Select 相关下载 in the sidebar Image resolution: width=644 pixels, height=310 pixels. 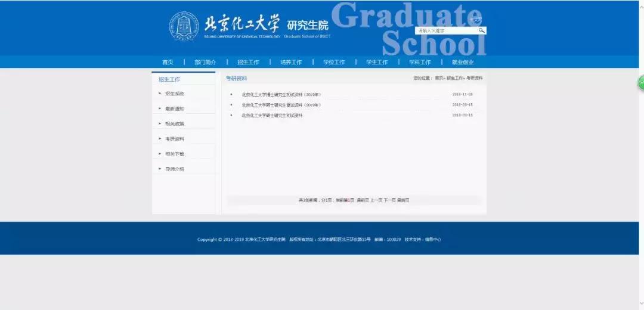coord(175,154)
